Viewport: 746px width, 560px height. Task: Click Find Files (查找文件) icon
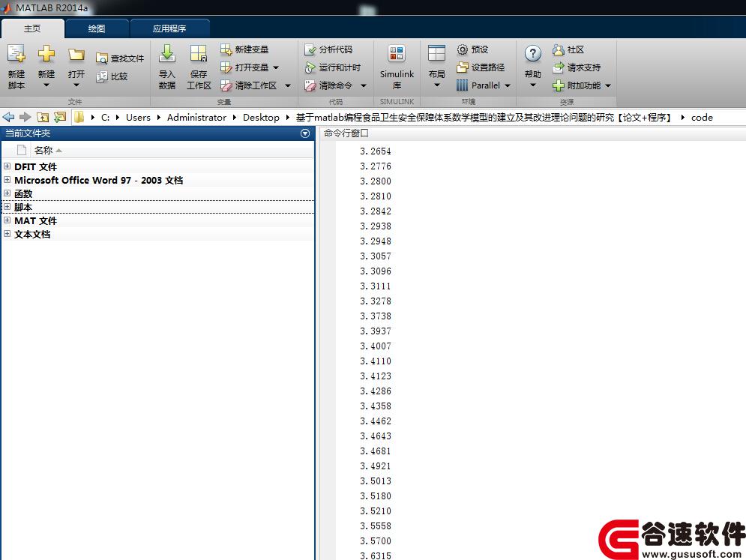coord(102,58)
